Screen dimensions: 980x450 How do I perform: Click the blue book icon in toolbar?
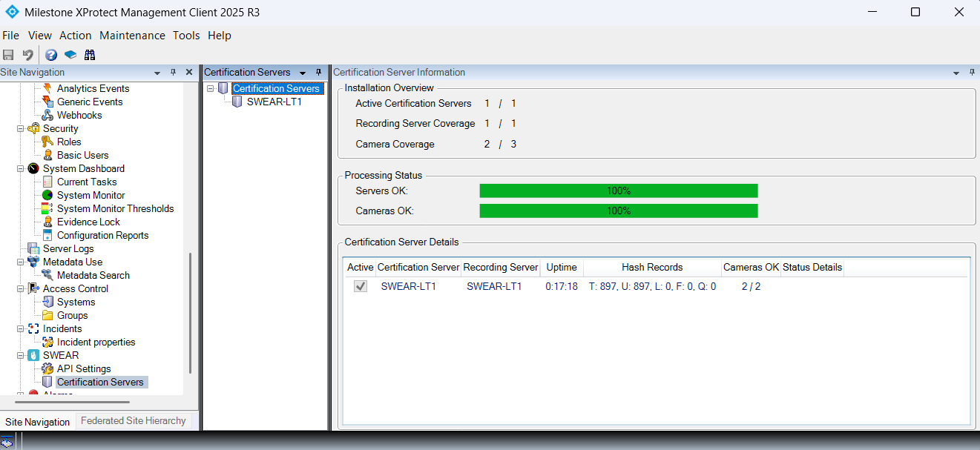click(70, 55)
